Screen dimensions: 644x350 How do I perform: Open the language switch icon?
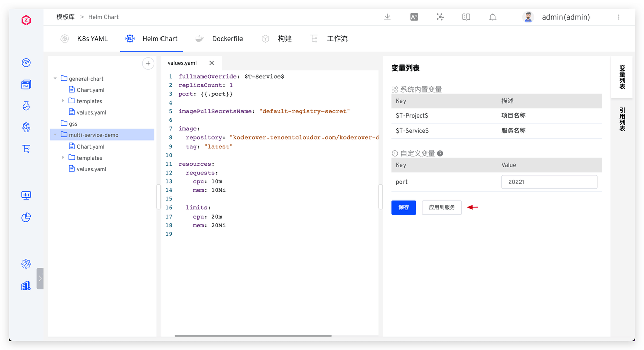[414, 17]
